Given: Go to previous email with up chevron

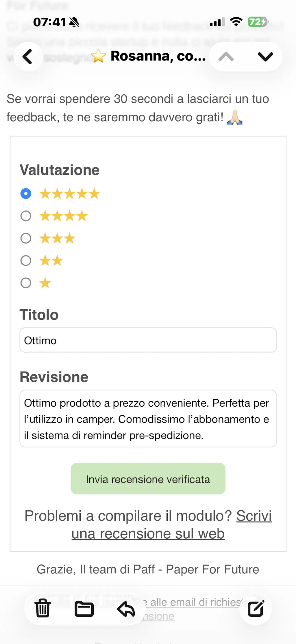Looking at the screenshot, I should (226, 56).
